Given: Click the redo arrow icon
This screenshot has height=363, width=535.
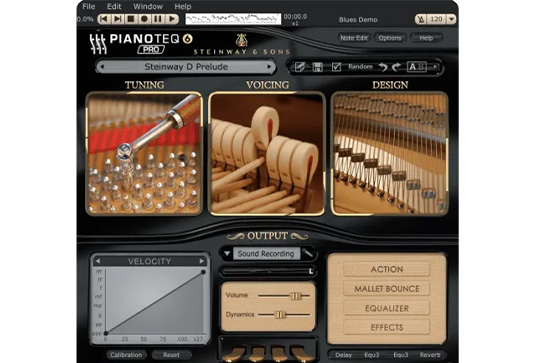Looking at the screenshot, I should click(x=396, y=67).
